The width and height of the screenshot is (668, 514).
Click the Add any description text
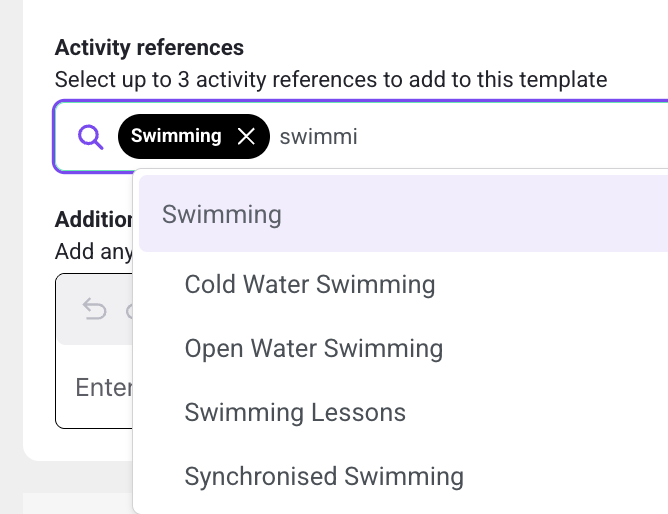[94, 251]
